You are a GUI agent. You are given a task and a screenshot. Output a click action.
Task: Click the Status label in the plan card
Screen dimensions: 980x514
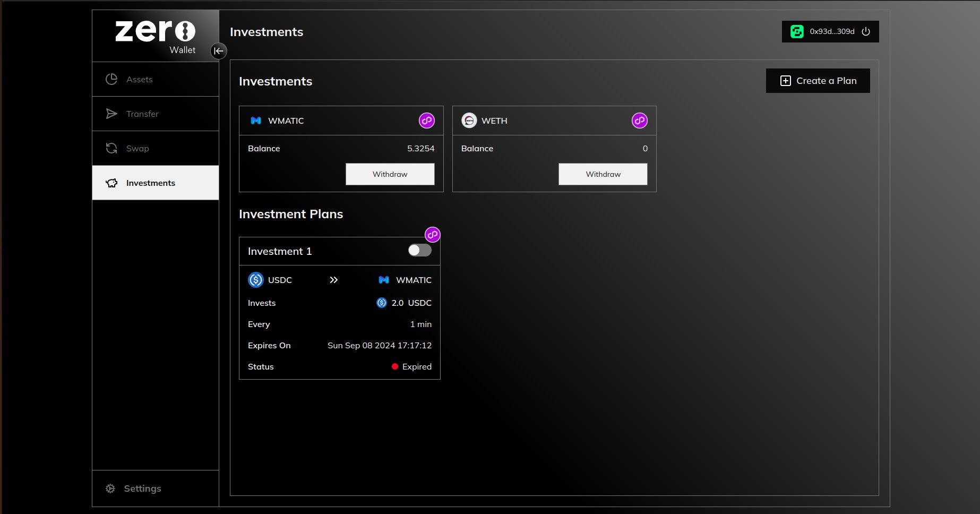click(x=261, y=366)
